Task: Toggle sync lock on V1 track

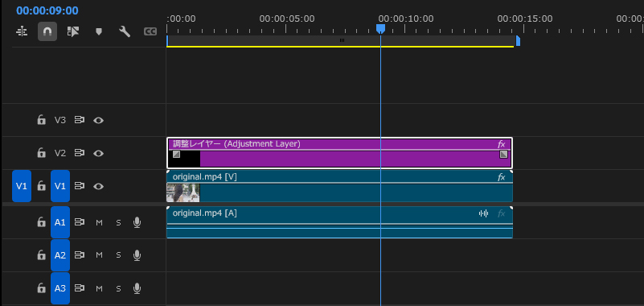Action: click(x=80, y=186)
